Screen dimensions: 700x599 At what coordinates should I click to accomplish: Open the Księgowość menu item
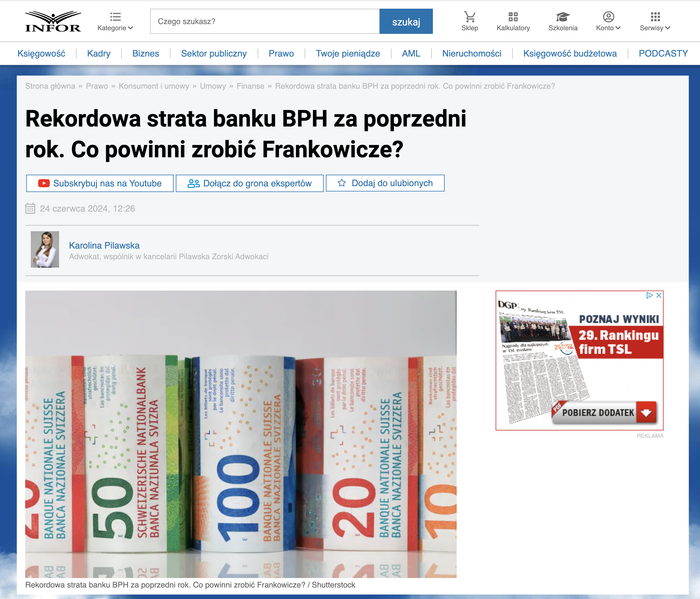tap(41, 53)
